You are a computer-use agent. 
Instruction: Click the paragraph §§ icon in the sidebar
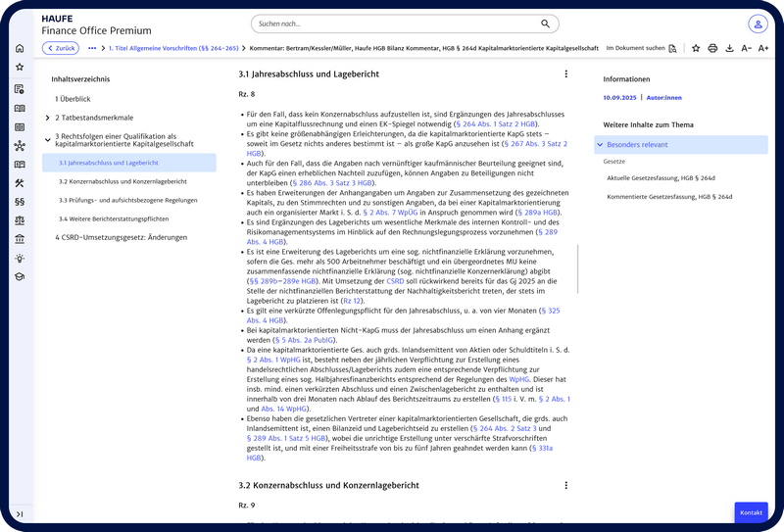coord(20,201)
